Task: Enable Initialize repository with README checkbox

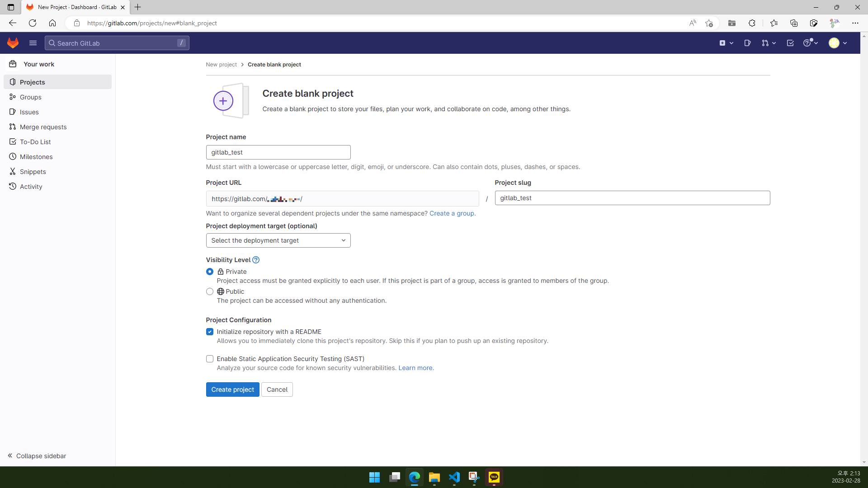Action: coord(210,332)
